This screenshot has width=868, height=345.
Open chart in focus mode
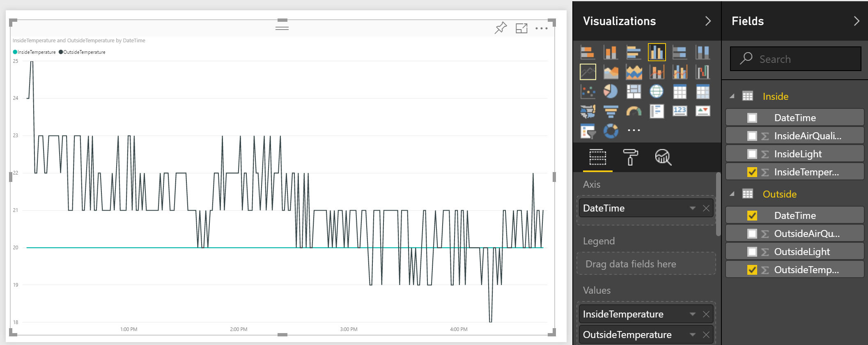click(521, 28)
